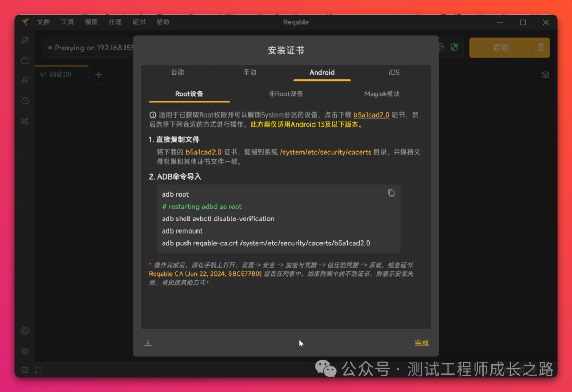
Task: Switch to the 自动 tab
Action: point(177,72)
